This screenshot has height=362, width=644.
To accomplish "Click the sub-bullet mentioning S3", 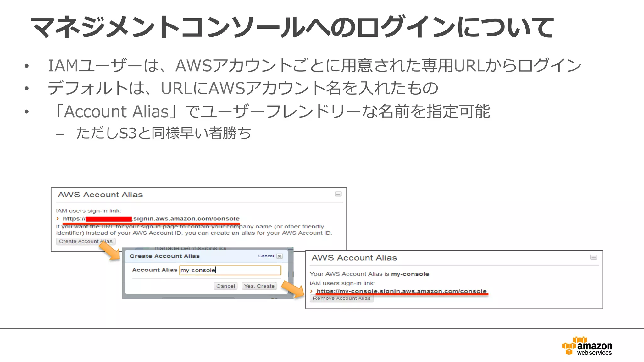I will [x=164, y=133].
